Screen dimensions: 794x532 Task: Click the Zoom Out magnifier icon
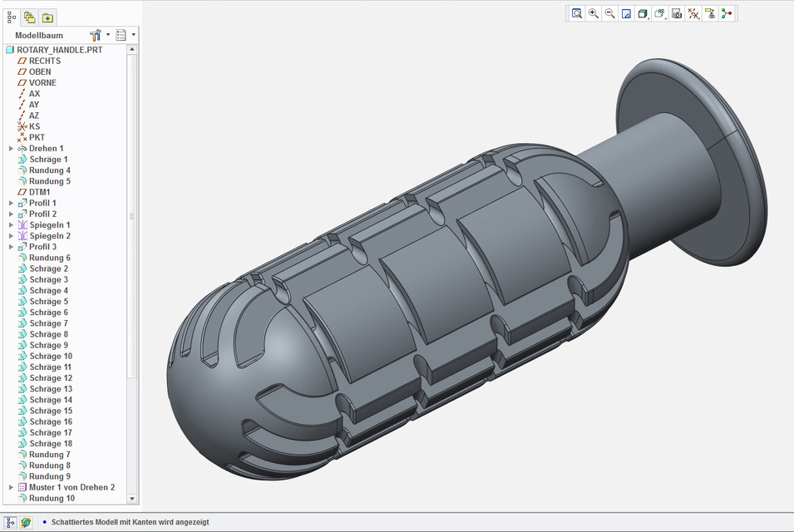point(610,13)
